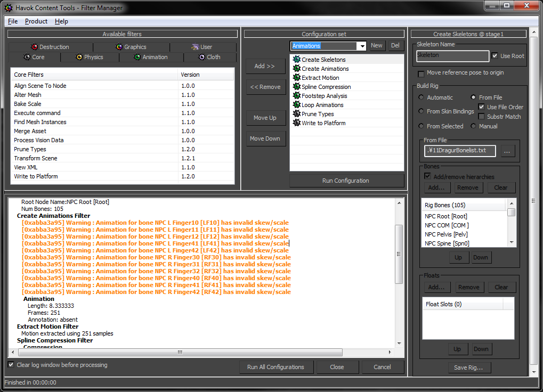
Task: Toggle the Use Root checkbox
Action: (x=495, y=56)
